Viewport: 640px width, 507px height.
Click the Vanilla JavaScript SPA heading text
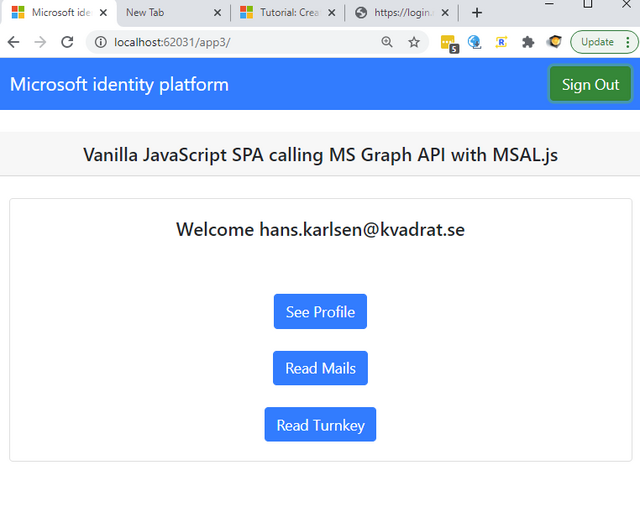click(320, 155)
